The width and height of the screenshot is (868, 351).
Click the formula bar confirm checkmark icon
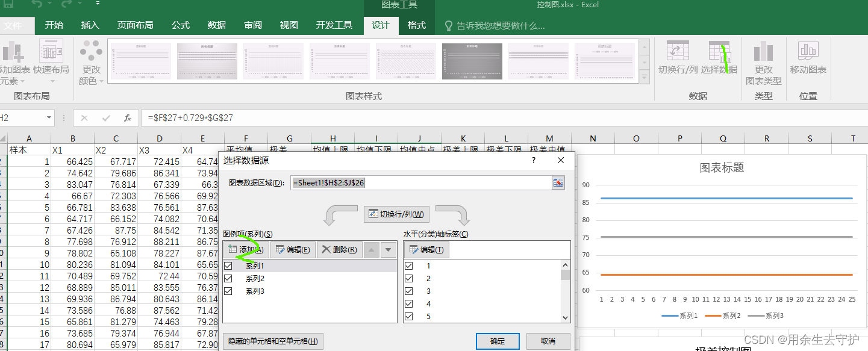pyautogui.click(x=106, y=118)
